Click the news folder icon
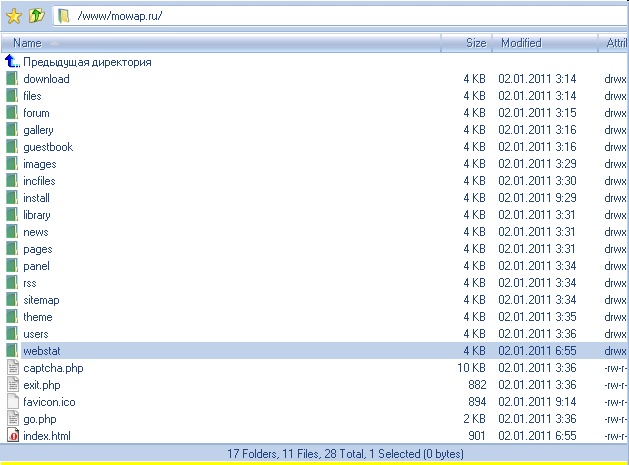This screenshot has height=465, width=629. (x=12, y=231)
